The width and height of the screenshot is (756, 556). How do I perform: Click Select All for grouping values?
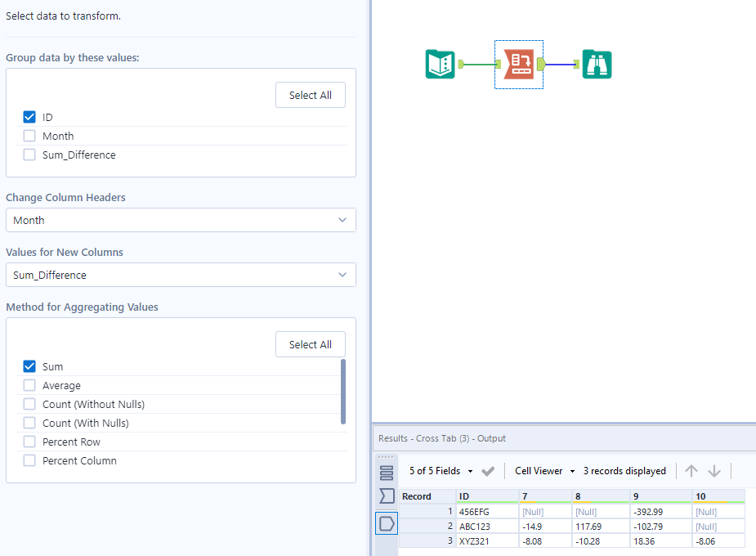coord(310,94)
